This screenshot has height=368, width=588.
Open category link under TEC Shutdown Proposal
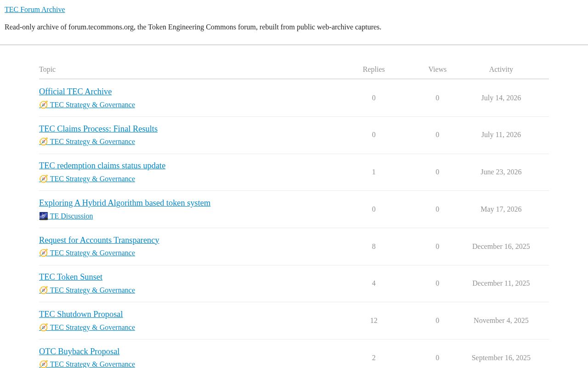pos(87,328)
